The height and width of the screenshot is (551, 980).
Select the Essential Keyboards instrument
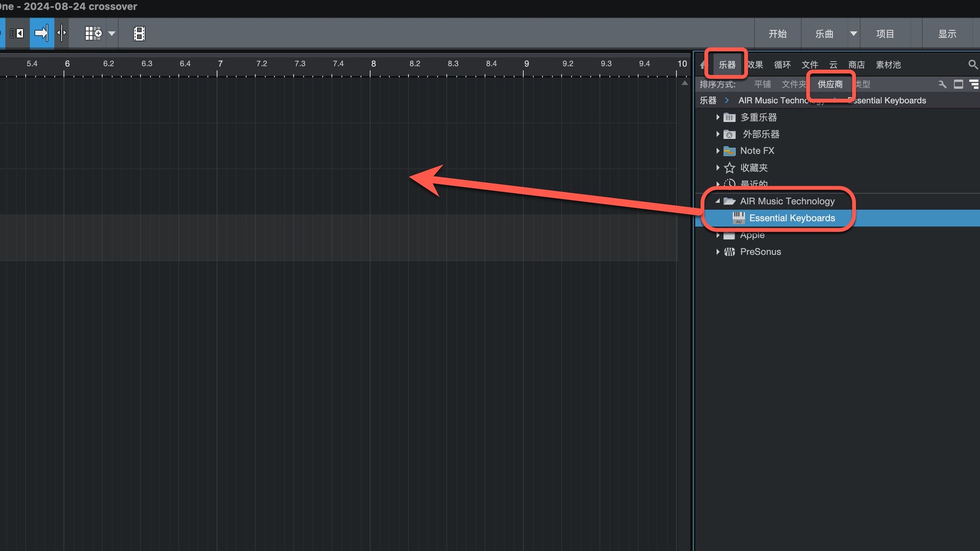[792, 218]
